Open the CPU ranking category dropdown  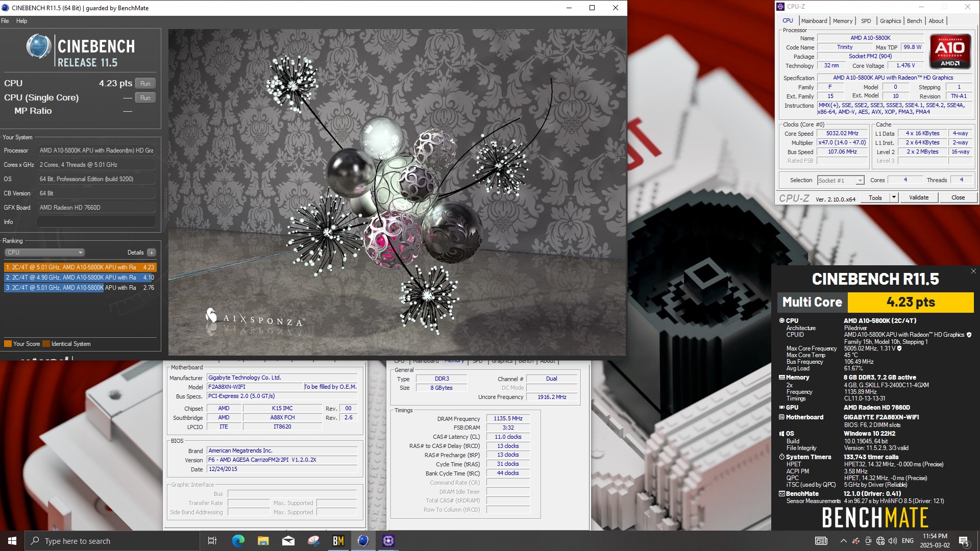45,253
